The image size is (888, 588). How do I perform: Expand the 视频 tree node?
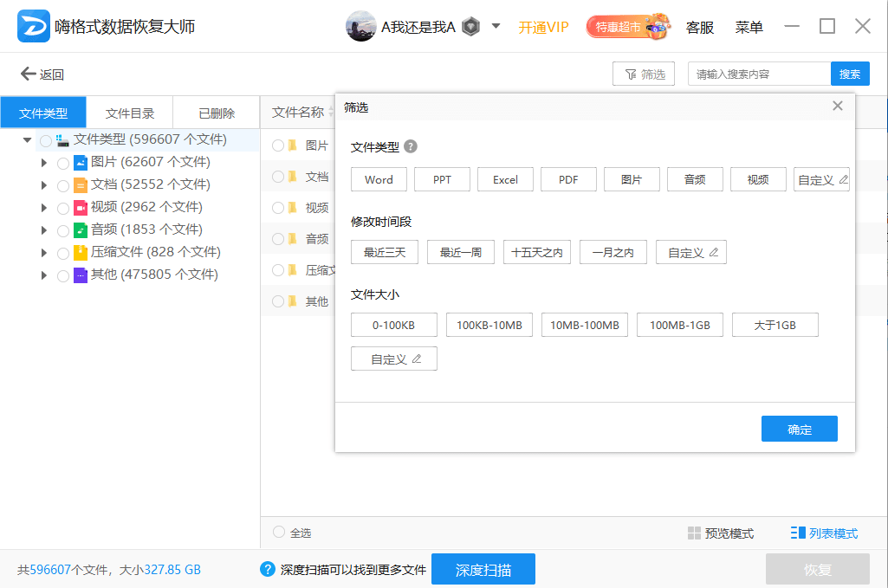43,208
